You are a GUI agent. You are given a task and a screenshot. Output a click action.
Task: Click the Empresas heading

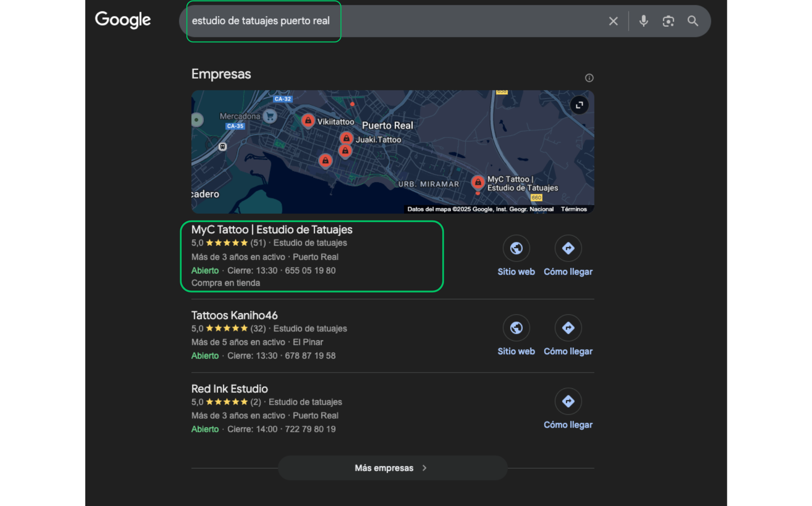[x=221, y=74]
